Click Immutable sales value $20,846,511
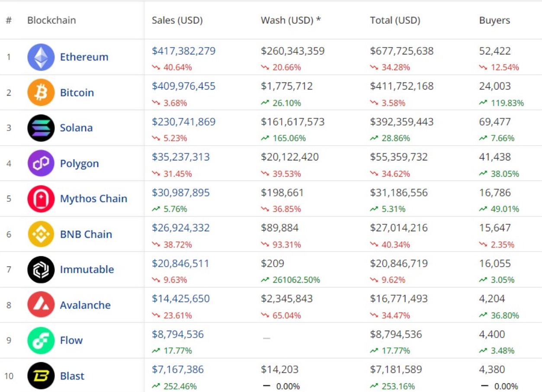This screenshot has width=542, height=392. (181, 264)
